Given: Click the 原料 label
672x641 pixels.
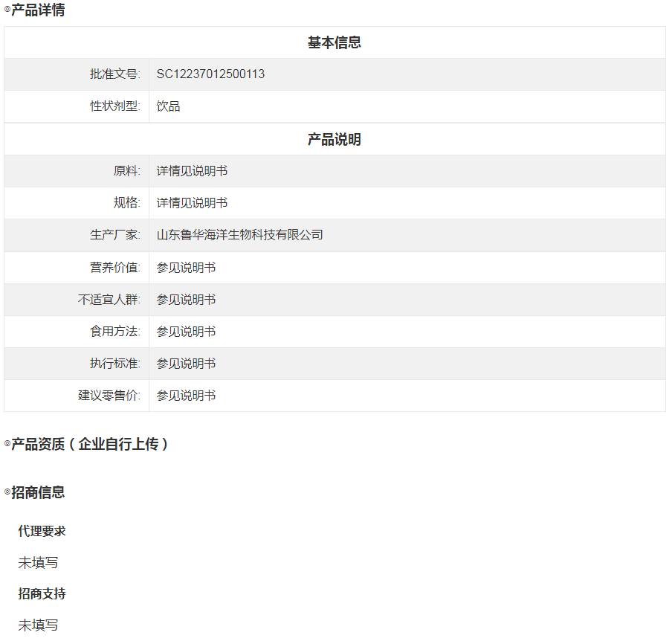Looking at the screenshot, I should pyautogui.click(x=127, y=170).
